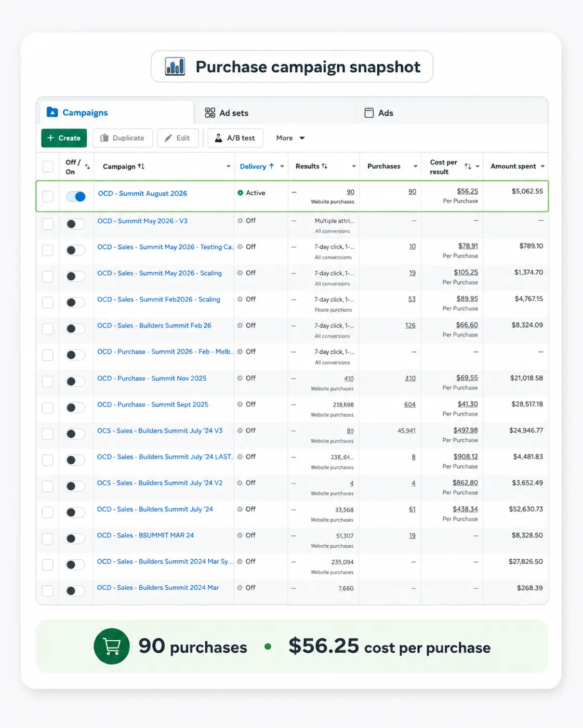This screenshot has height=728, width=583.
Task: Click the $56.25 cost per result value
Action: pos(467,191)
